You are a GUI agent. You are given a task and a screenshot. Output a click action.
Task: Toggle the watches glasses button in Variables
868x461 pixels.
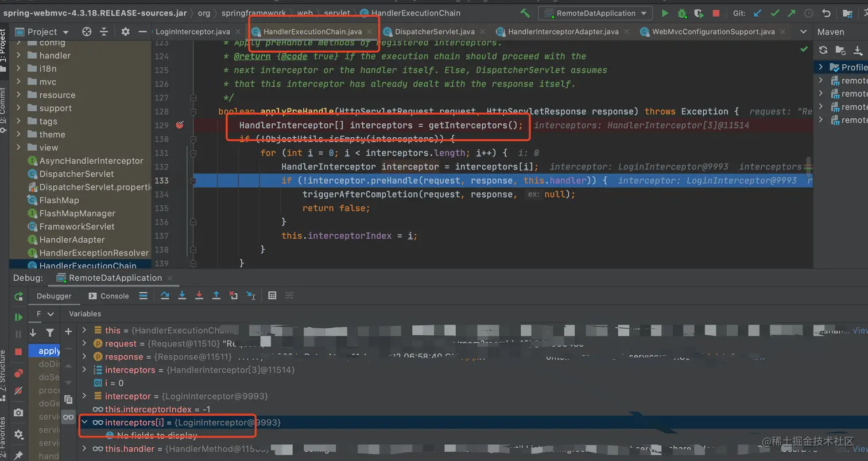(x=68, y=417)
